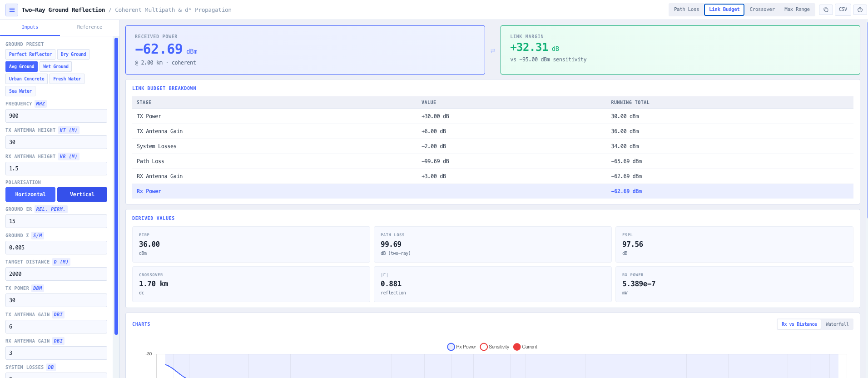Viewport: 868px width, 378px height.
Task: Focus the Frequency MHz input
Action: [56, 116]
